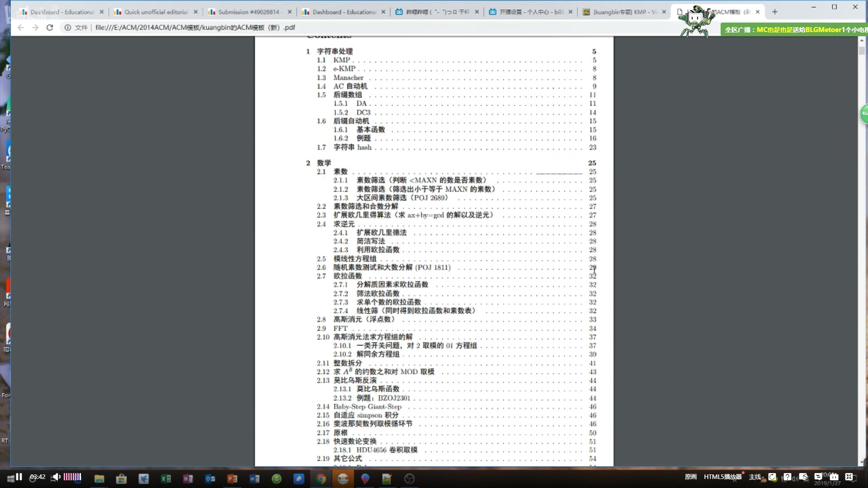Screen dimensions: 868x488
Task: Switch to the Submission #49028814 tab
Action: click(x=244, y=12)
